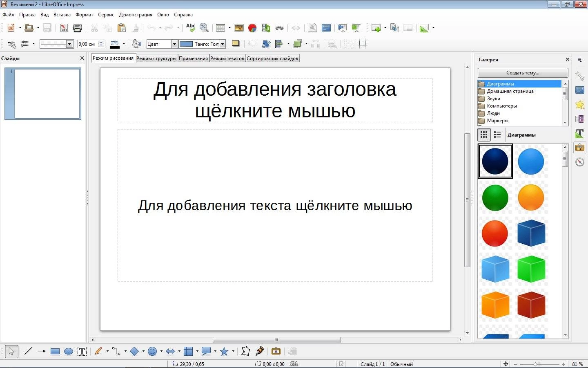Run spelling check with Abc icon
Screen dimensions: 588x368
point(191,28)
